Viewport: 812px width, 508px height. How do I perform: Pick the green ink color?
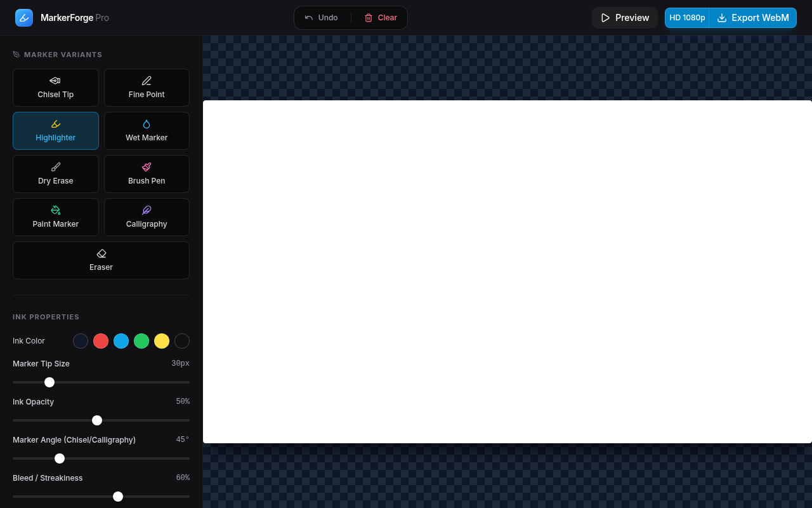coord(141,341)
